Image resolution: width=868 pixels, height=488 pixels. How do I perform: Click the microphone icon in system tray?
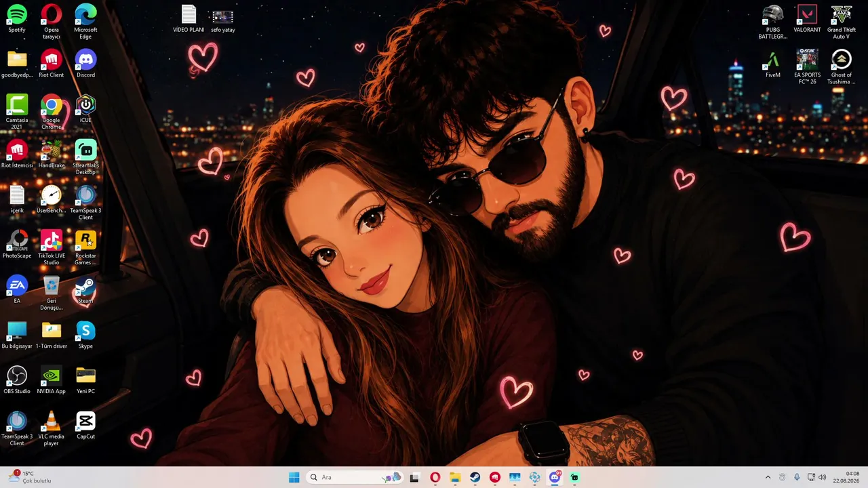pyautogui.click(x=797, y=477)
